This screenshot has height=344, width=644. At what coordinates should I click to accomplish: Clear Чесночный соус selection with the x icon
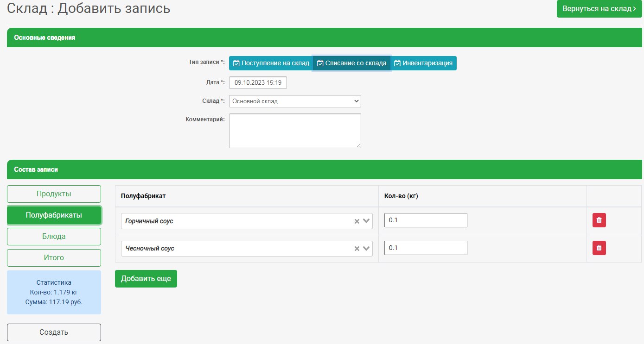(x=357, y=249)
